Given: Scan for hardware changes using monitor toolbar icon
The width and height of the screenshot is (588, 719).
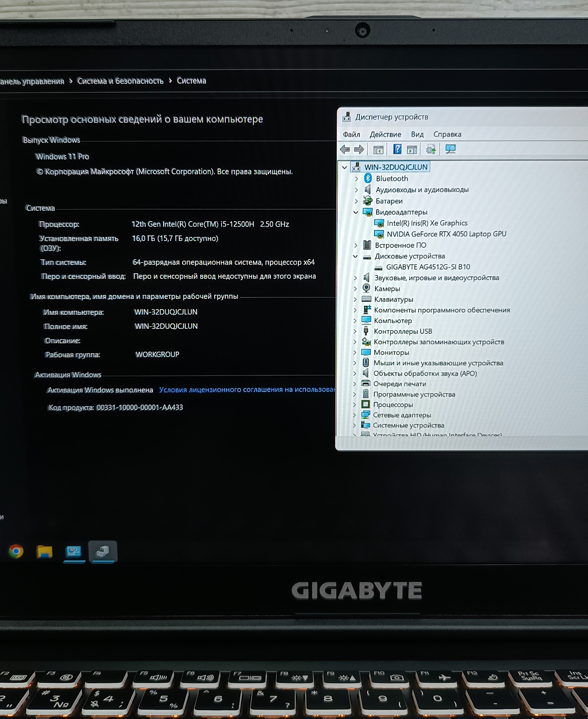Looking at the screenshot, I should coord(450,149).
